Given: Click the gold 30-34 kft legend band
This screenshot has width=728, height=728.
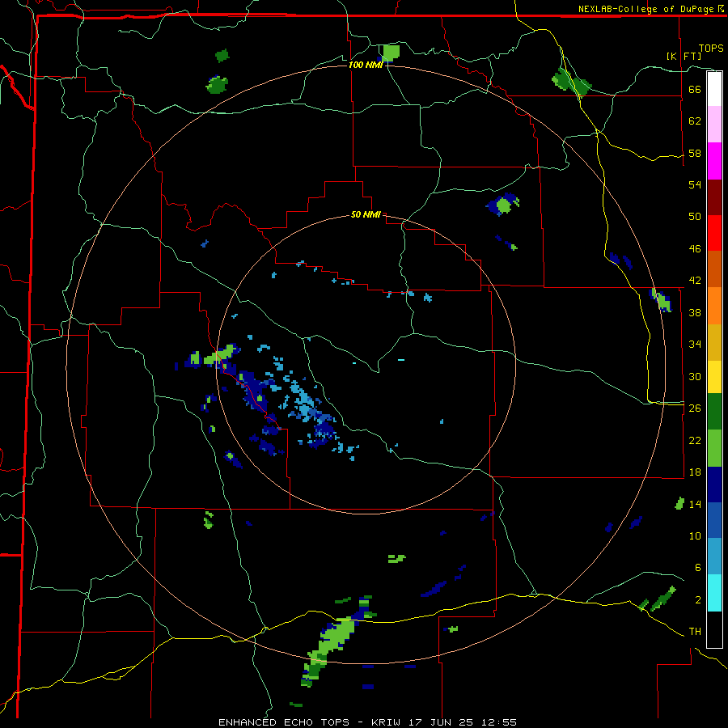Looking at the screenshot, I should click(x=714, y=341).
